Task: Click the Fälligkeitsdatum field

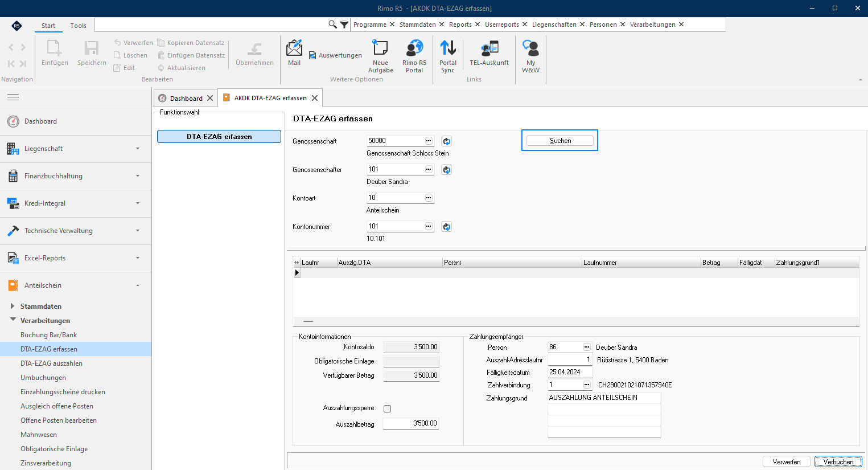Action: tap(570, 372)
